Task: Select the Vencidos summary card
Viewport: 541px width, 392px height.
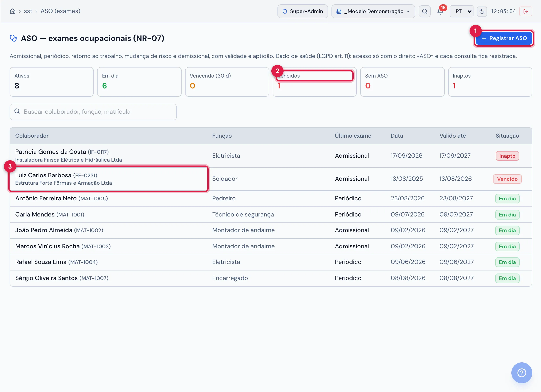Action: pyautogui.click(x=315, y=82)
